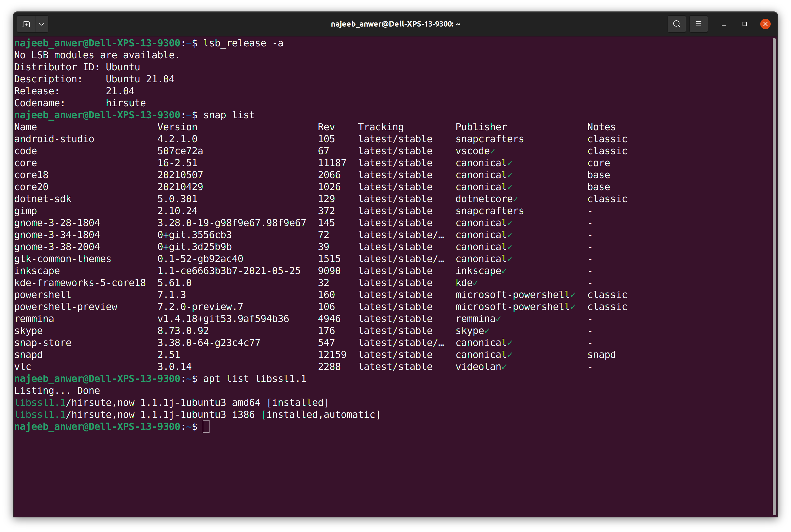Click the 'lsb_release -a' command text
The image size is (791, 532).
pyautogui.click(x=243, y=44)
